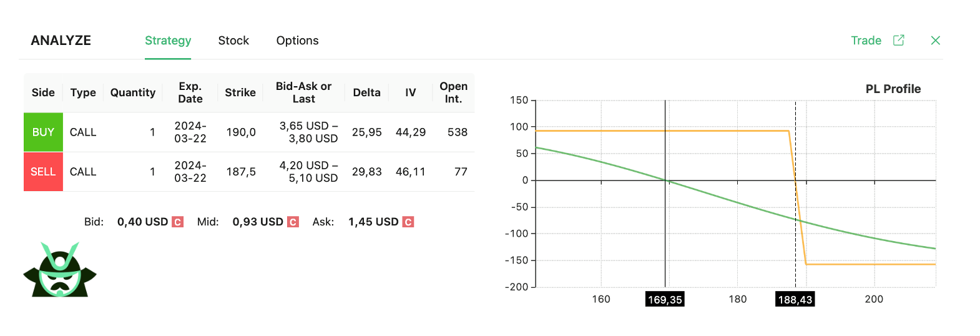Click the red C icon next to Bid

[178, 222]
